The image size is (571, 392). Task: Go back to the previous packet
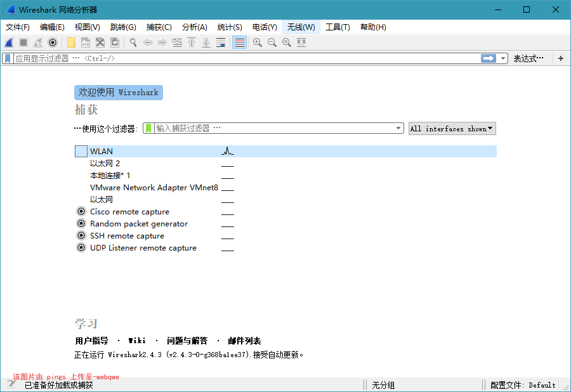point(147,42)
